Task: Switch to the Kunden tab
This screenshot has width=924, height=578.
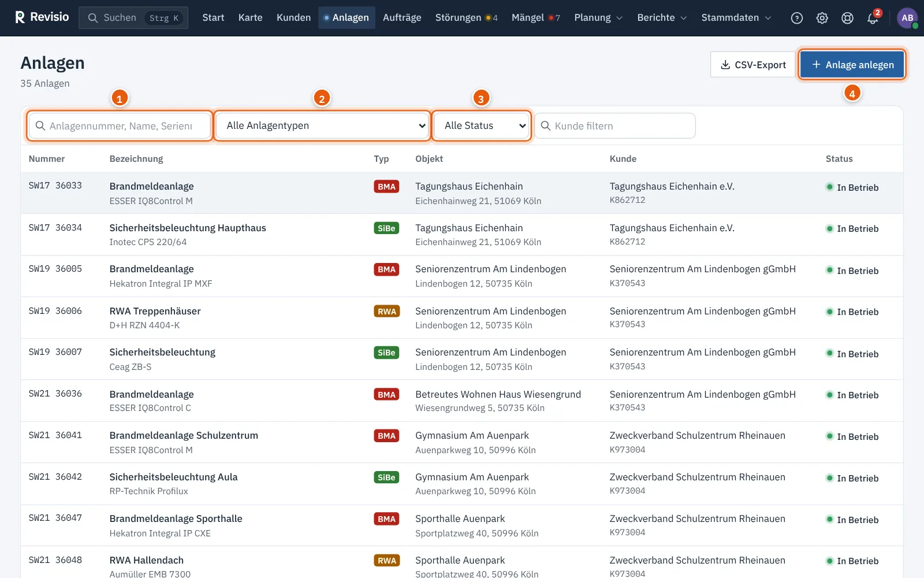Action: coord(293,18)
